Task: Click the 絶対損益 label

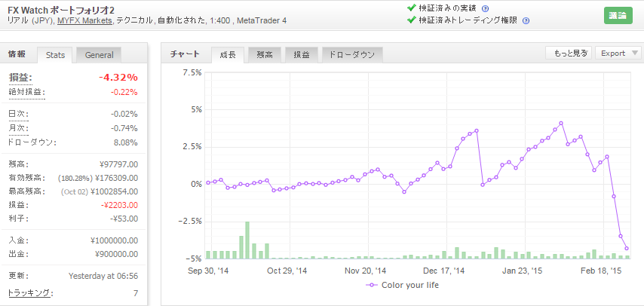Action: click(x=26, y=93)
